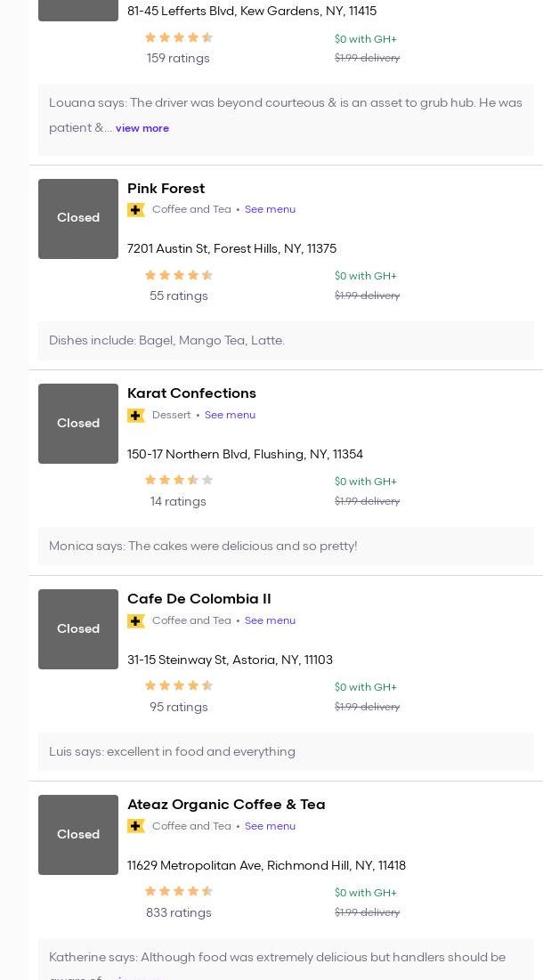This screenshot has height=980, width=543.
Task: Click the Closed thumbnail for Karat Confections
Action: [x=78, y=424]
